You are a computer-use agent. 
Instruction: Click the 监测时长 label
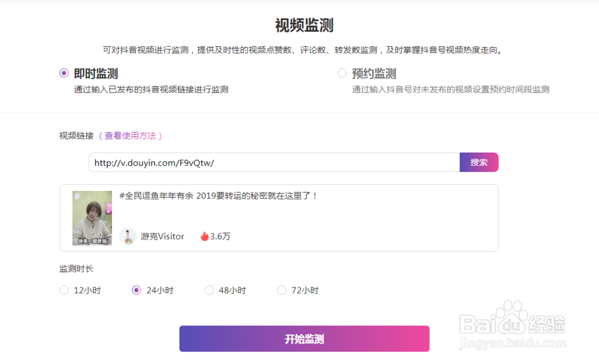[x=77, y=269]
